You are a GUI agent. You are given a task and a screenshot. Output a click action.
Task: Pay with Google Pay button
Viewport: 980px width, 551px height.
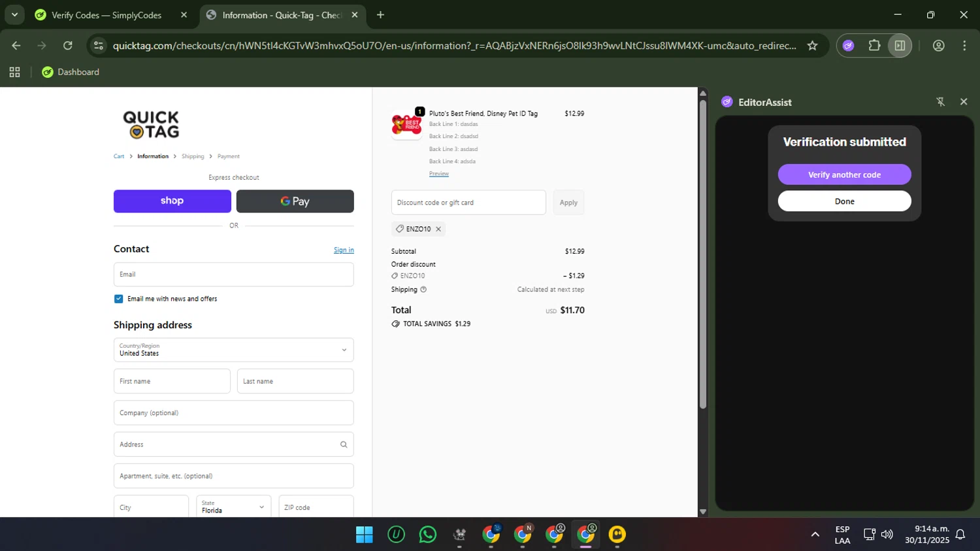tap(295, 201)
